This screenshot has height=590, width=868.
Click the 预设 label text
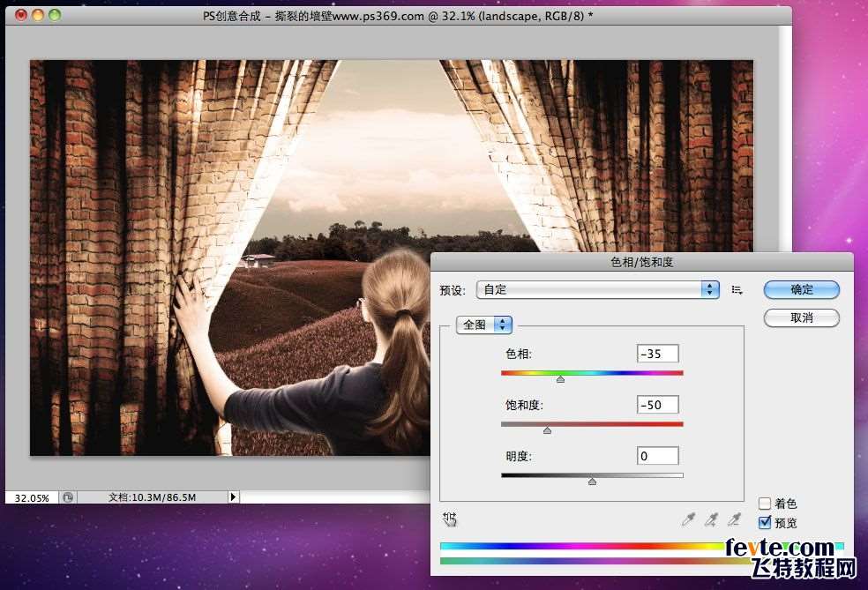click(x=453, y=290)
